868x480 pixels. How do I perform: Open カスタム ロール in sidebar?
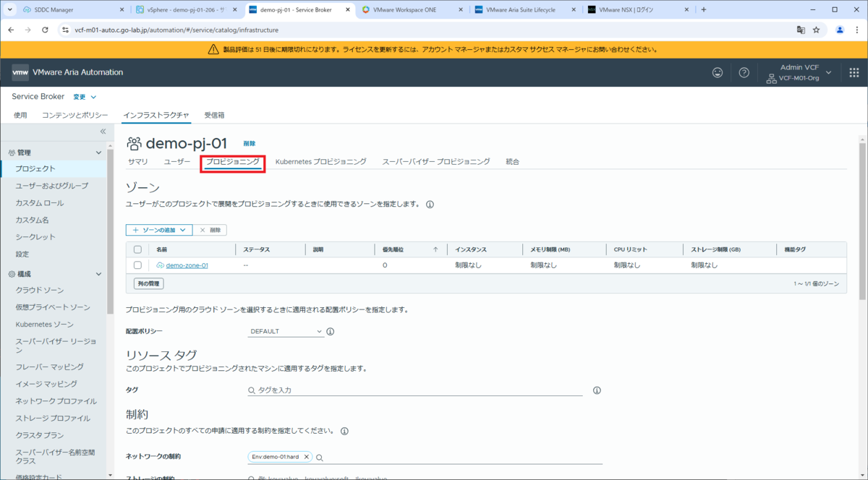pyautogui.click(x=40, y=203)
